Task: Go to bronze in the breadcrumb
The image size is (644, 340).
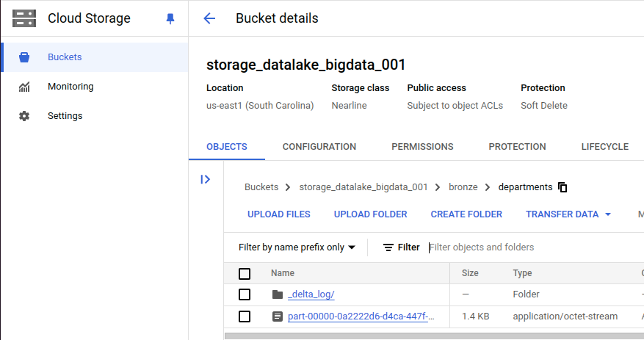Action: point(463,187)
